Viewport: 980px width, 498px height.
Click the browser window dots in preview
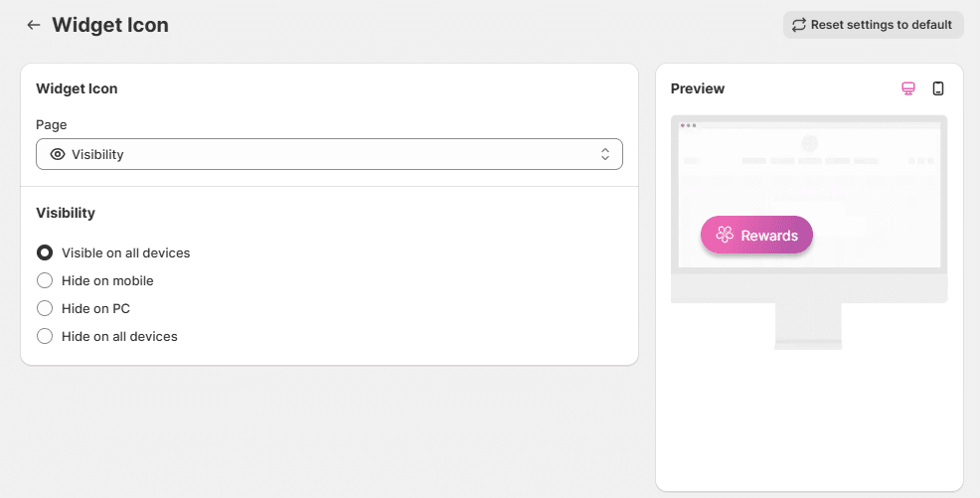pos(688,125)
